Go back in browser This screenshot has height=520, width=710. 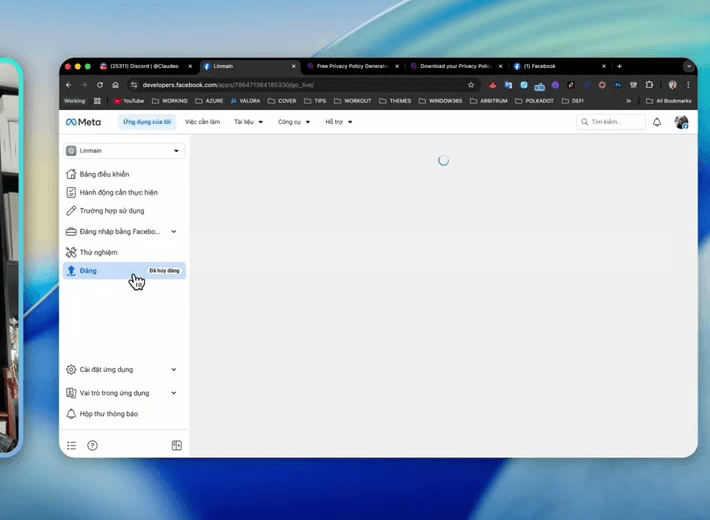(69, 85)
